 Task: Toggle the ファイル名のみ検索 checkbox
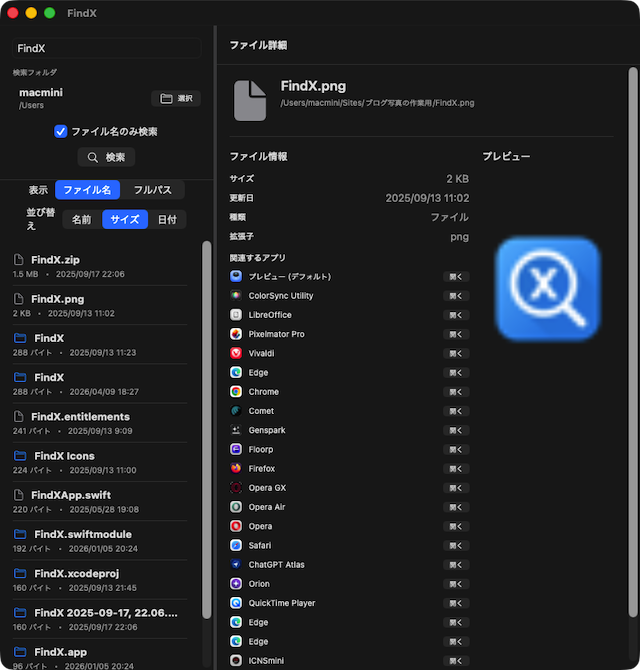(61, 131)
